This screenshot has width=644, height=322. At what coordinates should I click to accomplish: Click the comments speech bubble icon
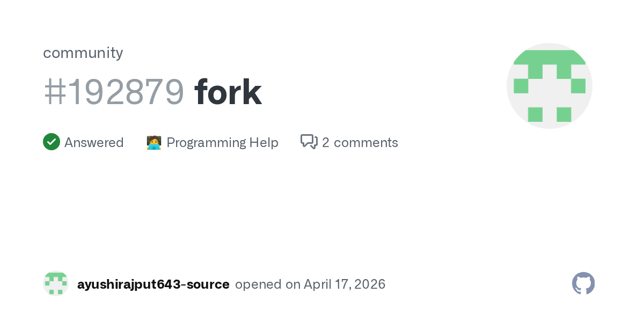click(x=309, y=142)
